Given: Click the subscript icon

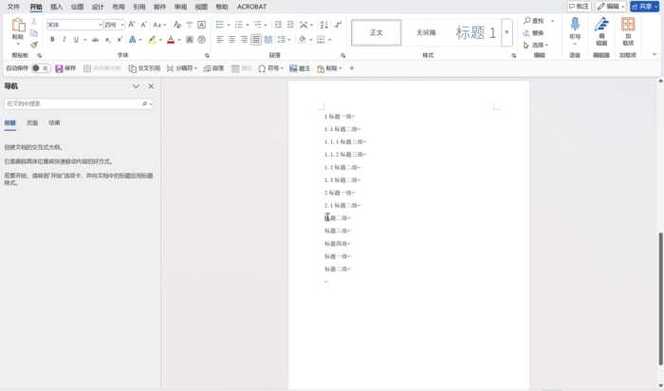Looking at the screenshot, I should click(108, 39).
